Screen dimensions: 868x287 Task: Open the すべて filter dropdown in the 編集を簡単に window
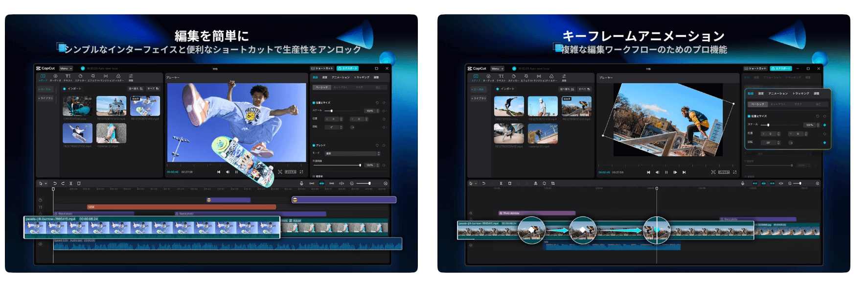pos(153,89)
